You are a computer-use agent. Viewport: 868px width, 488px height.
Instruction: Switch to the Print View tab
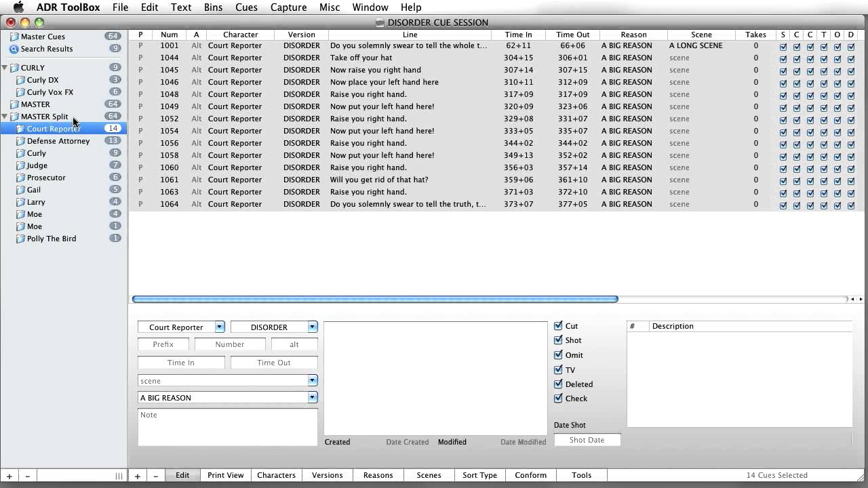pyautogui.click(x=225, y=476)
